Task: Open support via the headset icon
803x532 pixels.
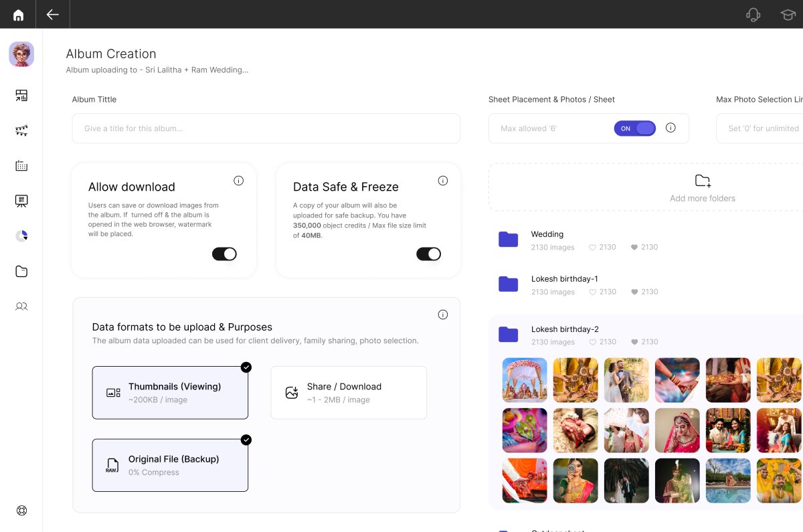Action: 753,15
